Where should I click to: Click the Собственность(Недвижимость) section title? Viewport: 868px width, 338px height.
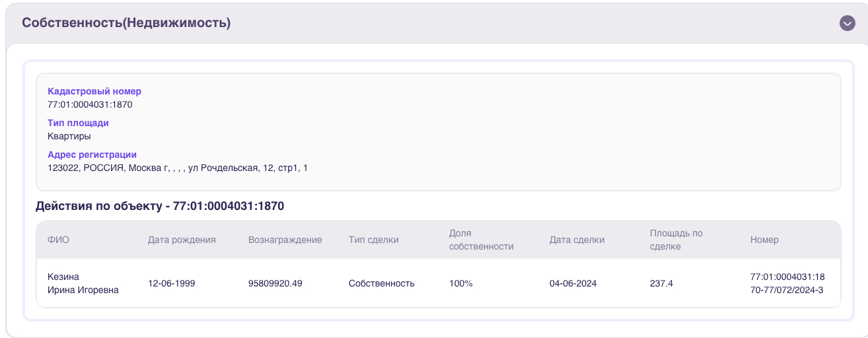pyautogui.click(x=126, y=22)
